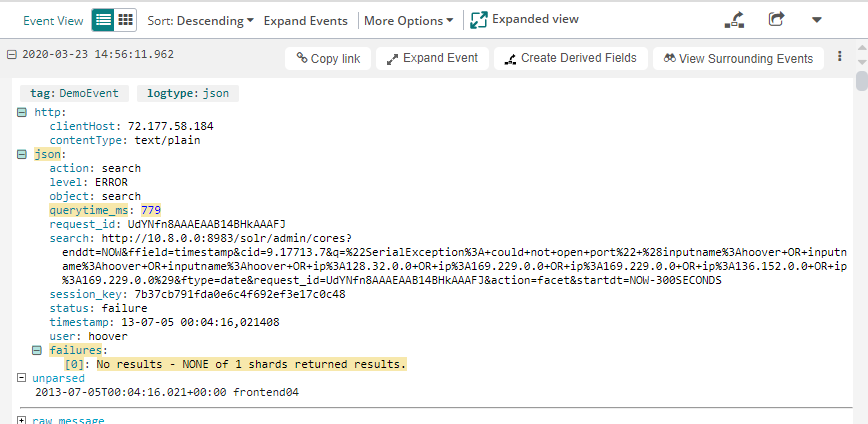Collapse the http section

click(22, 112)
